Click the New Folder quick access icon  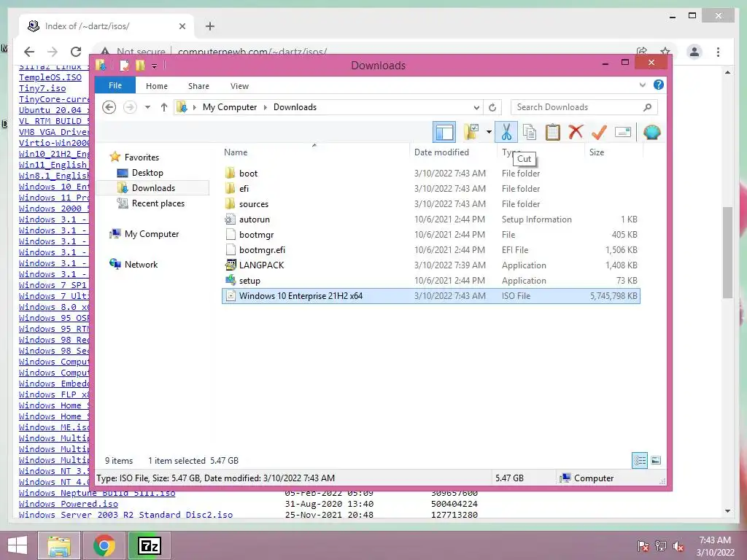tap(140, 65)
